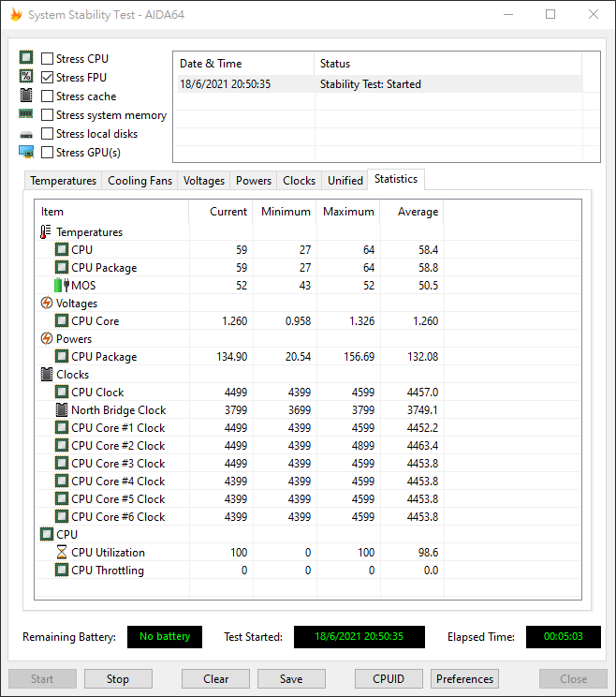Click the chip icon of CPU Package power row
This screenshot has height=697, width=616.
(62, 356)
